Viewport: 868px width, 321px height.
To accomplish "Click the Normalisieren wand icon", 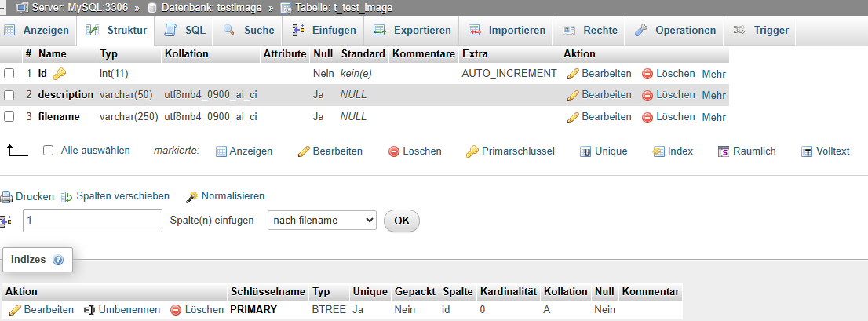I will (192, 196).
